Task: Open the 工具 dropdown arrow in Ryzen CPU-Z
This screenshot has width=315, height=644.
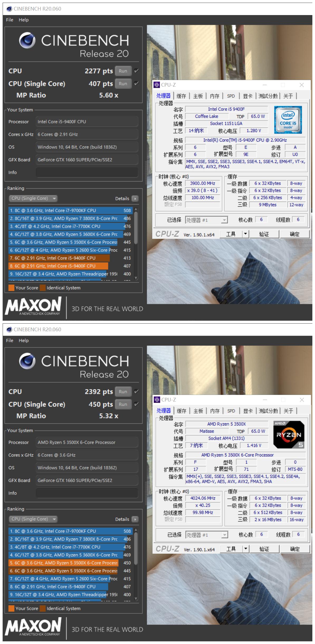Action: click(x=246, y=549)
